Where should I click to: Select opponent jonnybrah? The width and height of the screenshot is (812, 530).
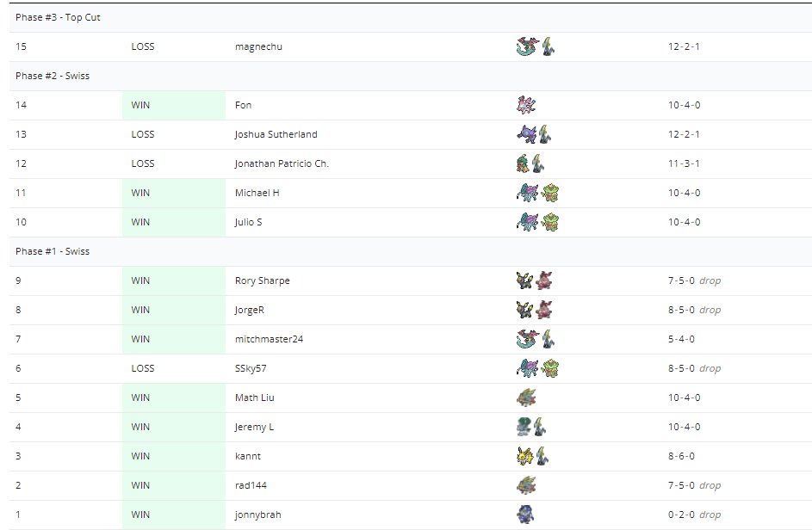(257, 515)
